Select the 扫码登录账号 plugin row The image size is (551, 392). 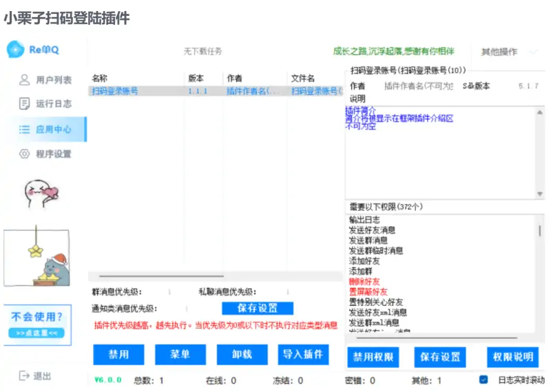(216, 91)
